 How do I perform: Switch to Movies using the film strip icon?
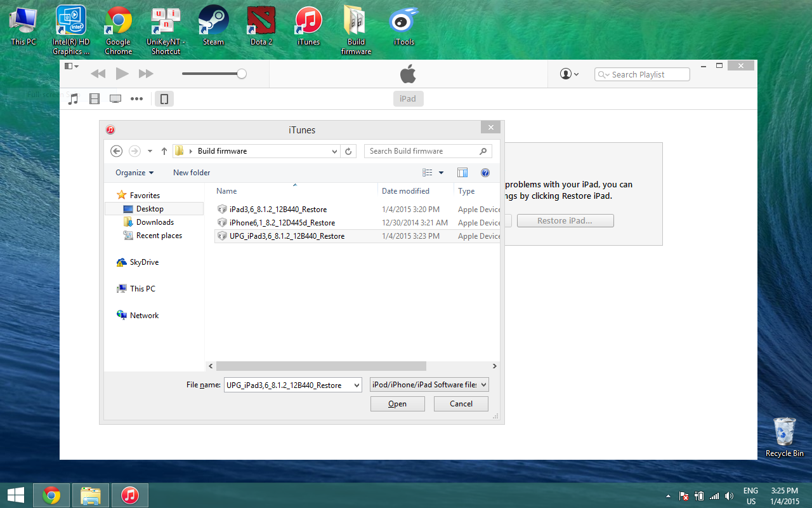coord(95,98)
